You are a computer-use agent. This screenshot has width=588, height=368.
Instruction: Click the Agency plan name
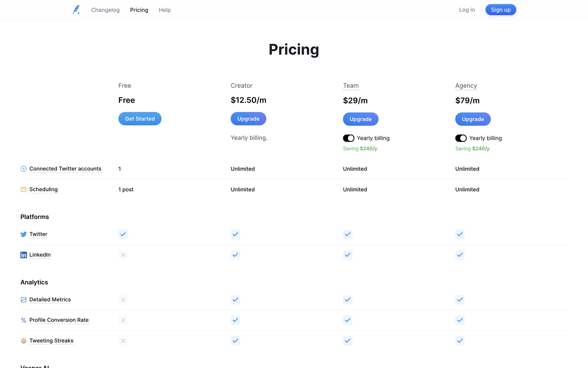tap(466, 86)
